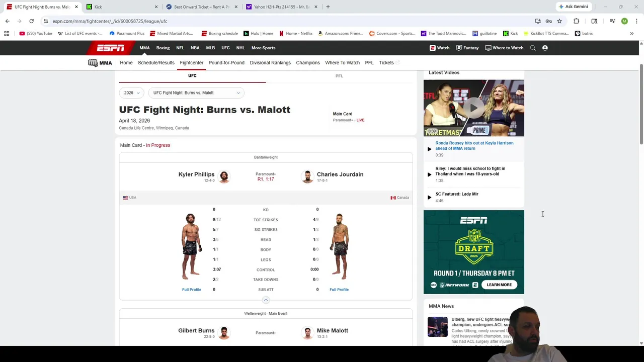Click Gilbert Burns fighter name

click(196, 331)
